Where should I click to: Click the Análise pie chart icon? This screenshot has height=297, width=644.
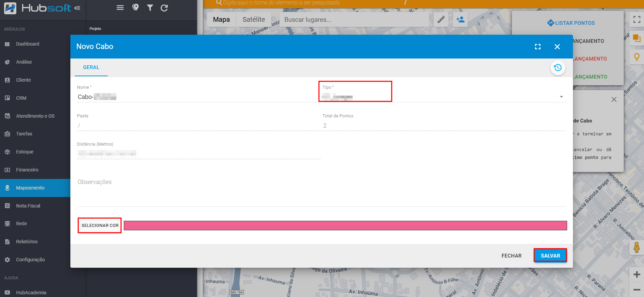(x=7, y=62)
